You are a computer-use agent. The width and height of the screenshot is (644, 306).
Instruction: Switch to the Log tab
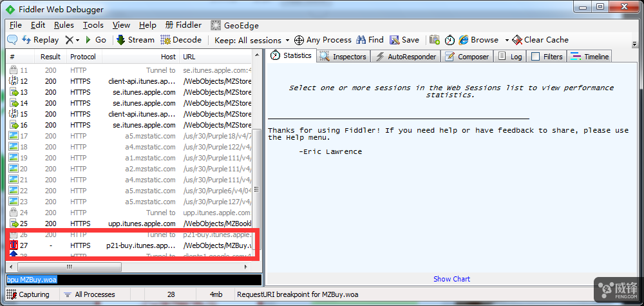click(x=509, y=56)
